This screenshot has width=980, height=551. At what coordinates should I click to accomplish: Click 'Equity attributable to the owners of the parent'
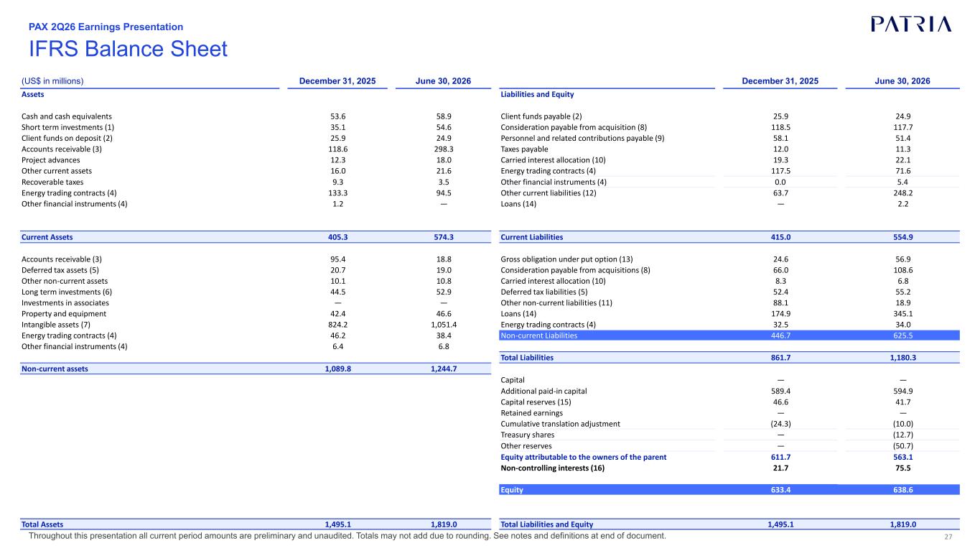tap(584, 457)
